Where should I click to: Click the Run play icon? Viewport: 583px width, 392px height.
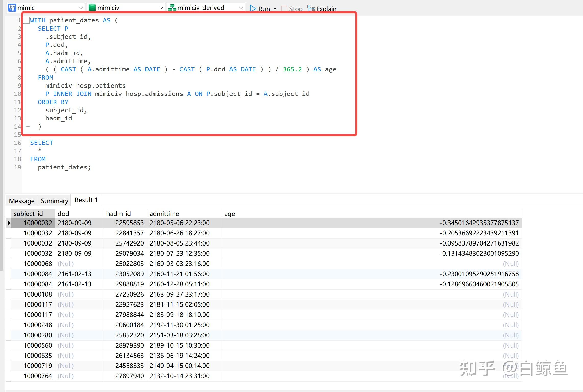tap(253, 9)
